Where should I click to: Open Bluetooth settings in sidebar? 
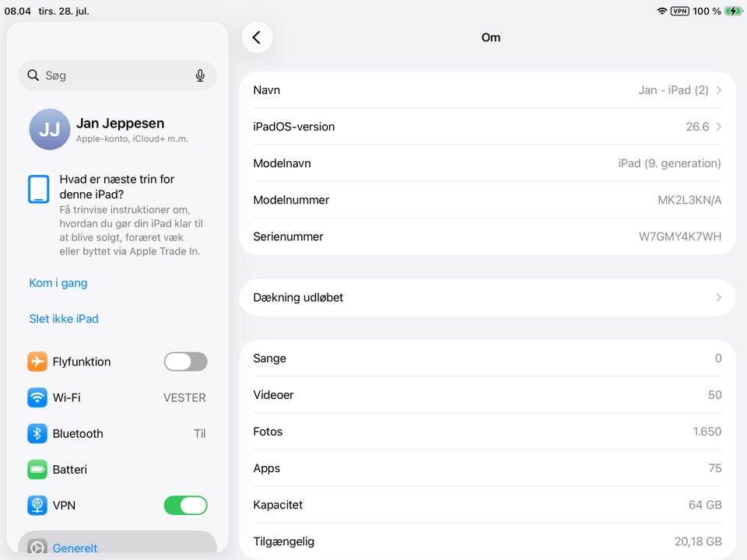[117, 433]
